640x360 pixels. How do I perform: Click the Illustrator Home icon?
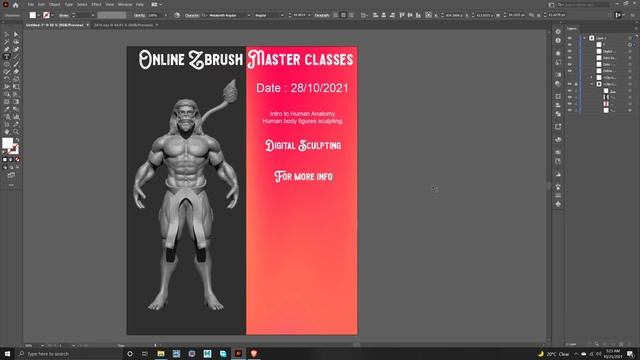tap(16, 5)
